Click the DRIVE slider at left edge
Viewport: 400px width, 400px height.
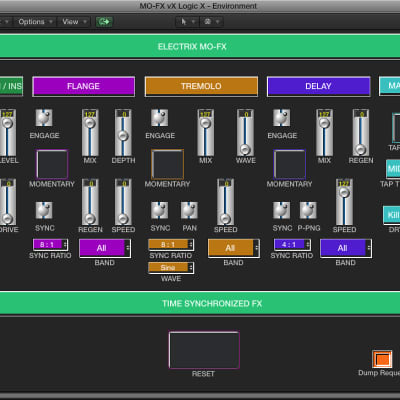pos(8,202)
